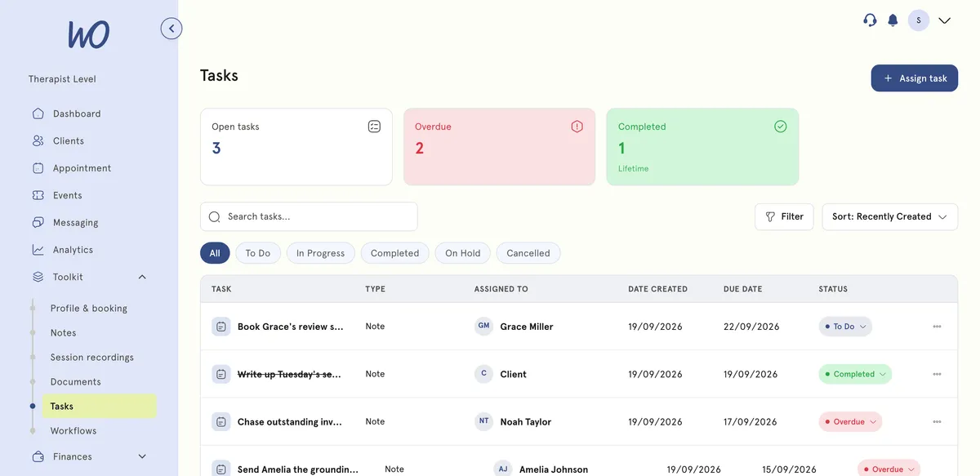Image resolution: width=980 pixels, height=476 pixels.
Task: Select the All filter chip
Action: pos(215,253)
